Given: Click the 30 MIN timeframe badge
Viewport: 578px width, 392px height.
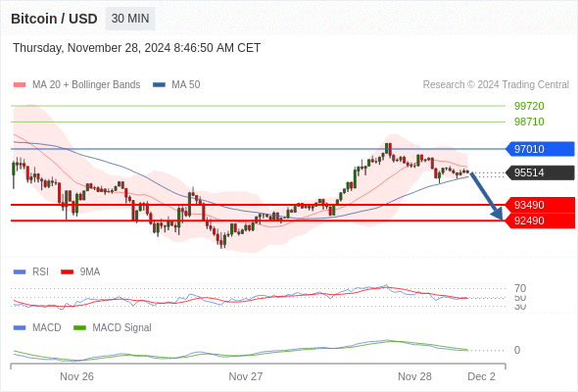Looking at the screenshot, I should 130,19.
